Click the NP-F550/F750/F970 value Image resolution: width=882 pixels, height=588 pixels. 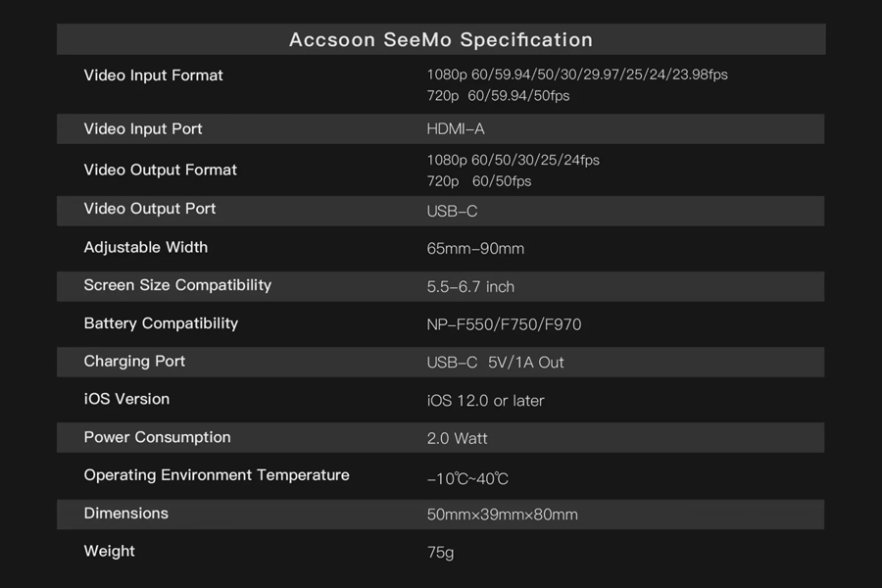click(x=504, y=324)
